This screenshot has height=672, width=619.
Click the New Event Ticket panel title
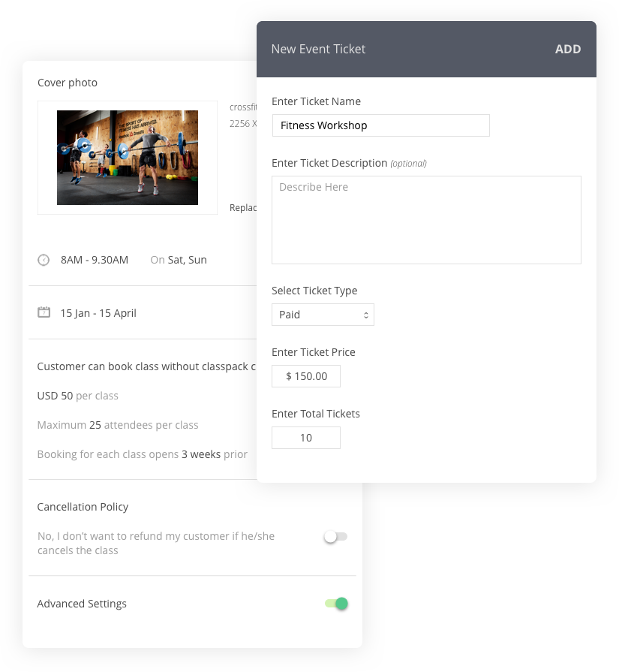pos(318,49)
